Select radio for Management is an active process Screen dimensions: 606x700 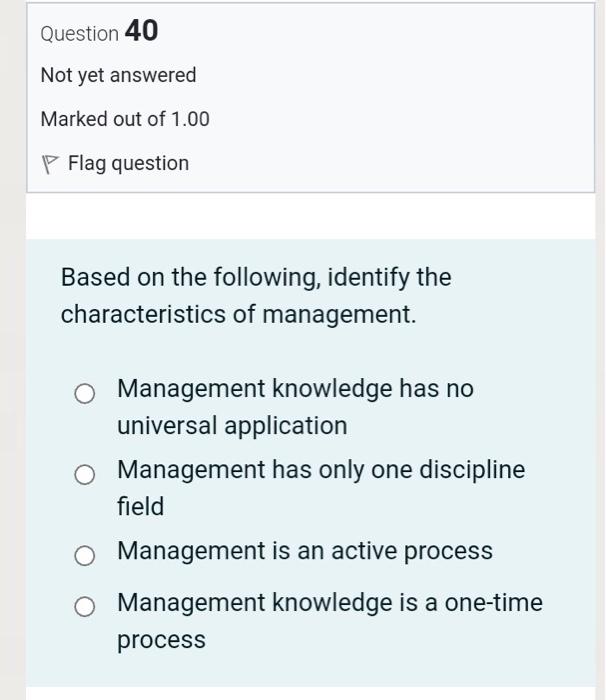[x=86, y=556]
